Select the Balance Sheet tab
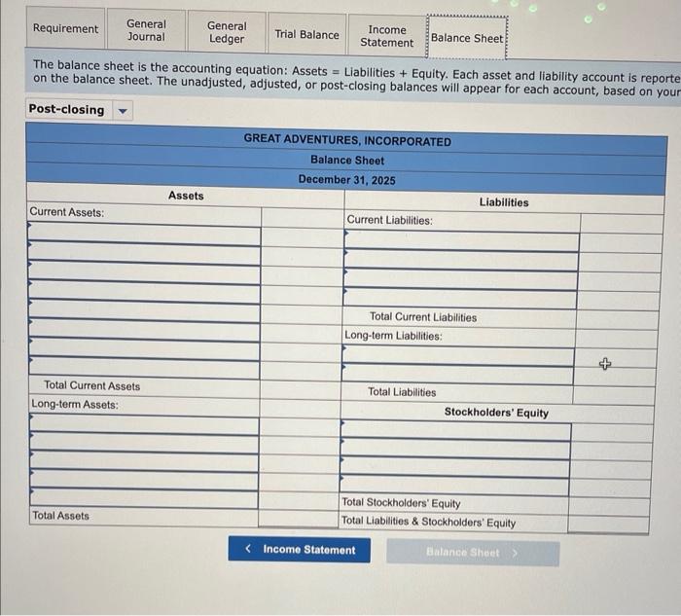Viewport: 681px width, 616px height. pyautogui.click(x=467, y=38)
